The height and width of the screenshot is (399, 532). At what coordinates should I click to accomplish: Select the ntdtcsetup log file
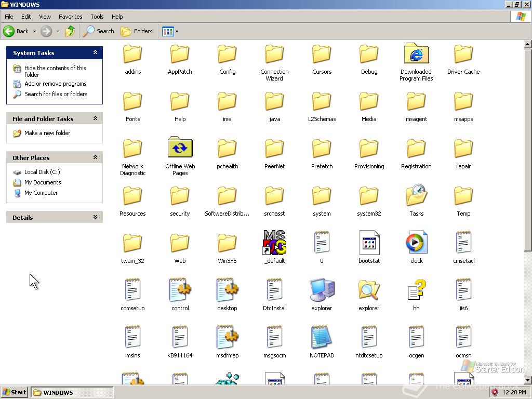coord(369,337)
